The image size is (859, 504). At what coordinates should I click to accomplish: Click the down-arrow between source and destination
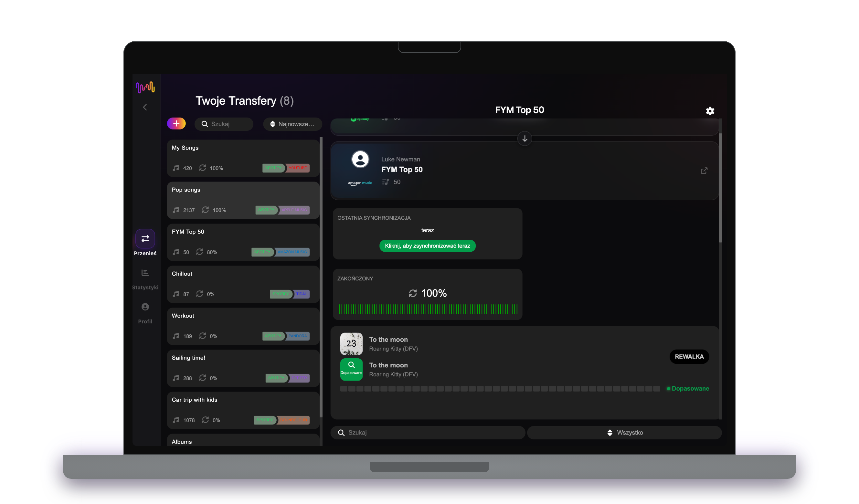pyautogui.click(x=525, y=139)
